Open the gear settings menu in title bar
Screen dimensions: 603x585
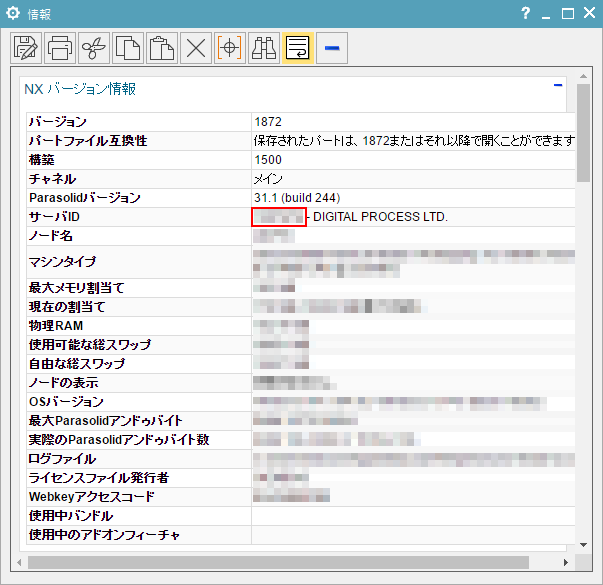tap(14, 13)
